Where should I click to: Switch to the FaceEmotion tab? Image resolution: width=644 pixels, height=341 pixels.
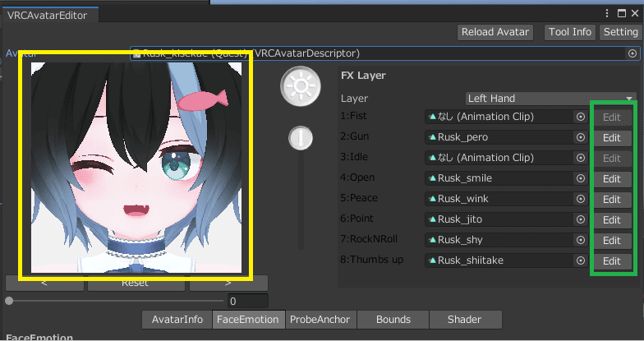(x=248, y=320)
